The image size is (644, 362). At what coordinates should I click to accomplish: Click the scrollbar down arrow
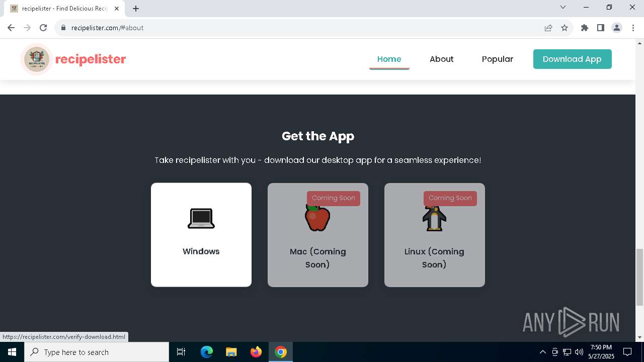(x=639, y=337)
